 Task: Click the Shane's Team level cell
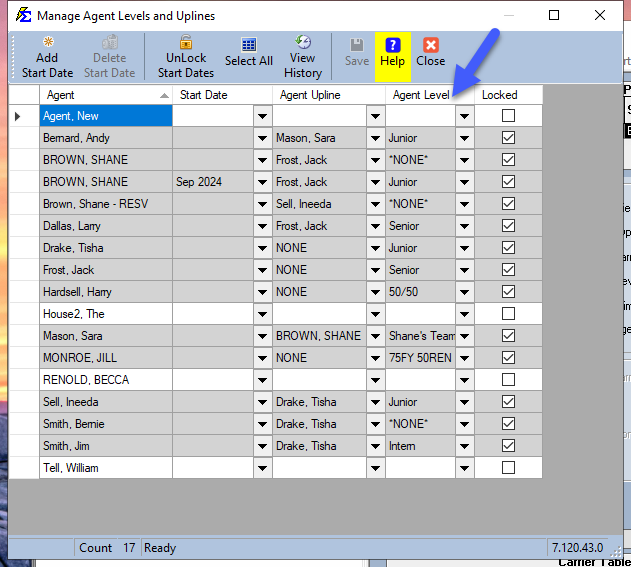click(421, 336)
